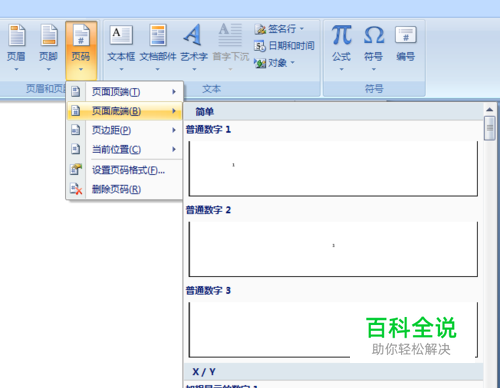Click the gallery vertical scrollbar thumb

pyautogui.click(x=490, y=128)
